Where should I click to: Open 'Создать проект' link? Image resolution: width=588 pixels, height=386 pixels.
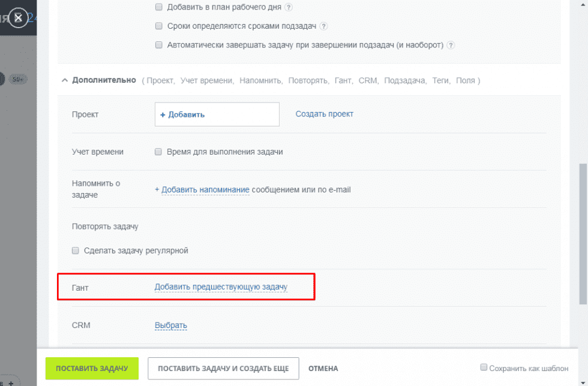324,114
